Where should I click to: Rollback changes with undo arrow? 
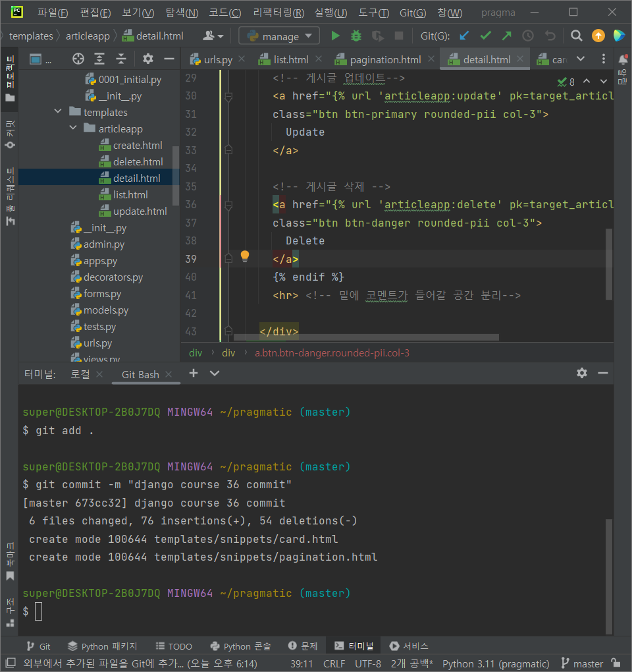(x=550, y=36)
